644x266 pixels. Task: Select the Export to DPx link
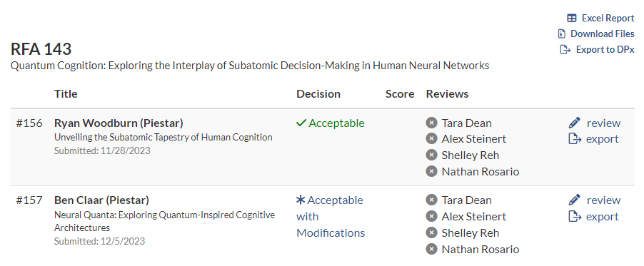pos(597,50)
